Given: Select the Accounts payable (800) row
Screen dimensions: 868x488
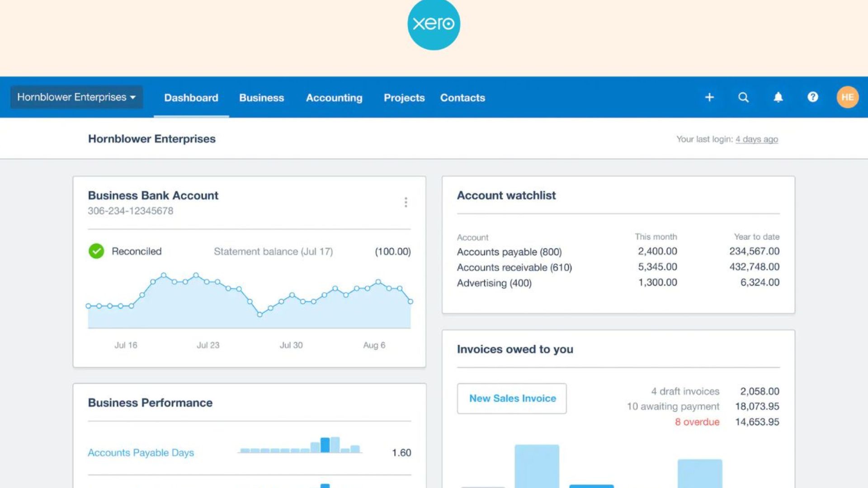Looking at the screenshot, I should [x=618, y=252].
